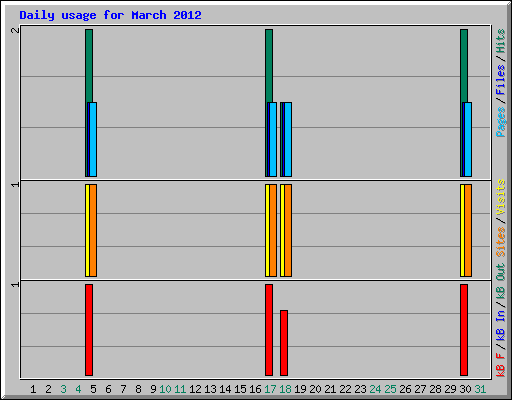The height and width of the screenshot is (400, 512).
Task: Click day 28 on the x-axis
Action: click(x=435, y=389)
